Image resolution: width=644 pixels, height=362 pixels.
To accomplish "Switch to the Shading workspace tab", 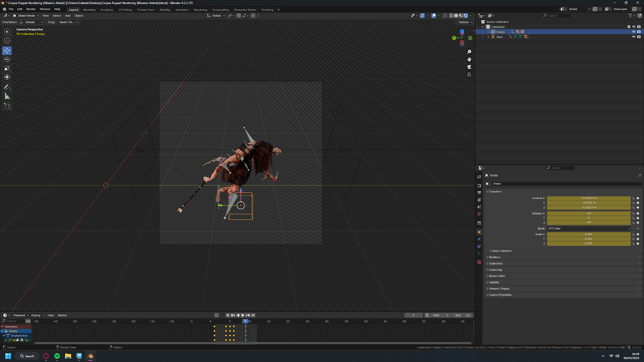I will coord(165,10).
